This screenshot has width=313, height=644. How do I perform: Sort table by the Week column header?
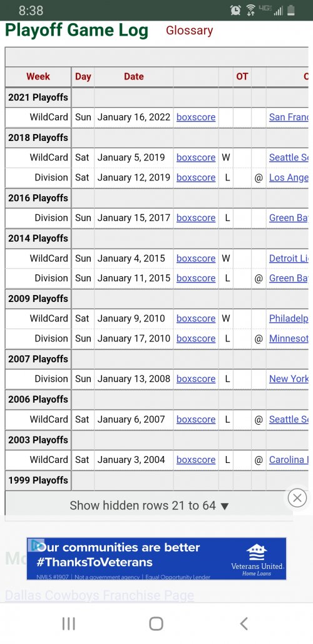pos(38,76)
